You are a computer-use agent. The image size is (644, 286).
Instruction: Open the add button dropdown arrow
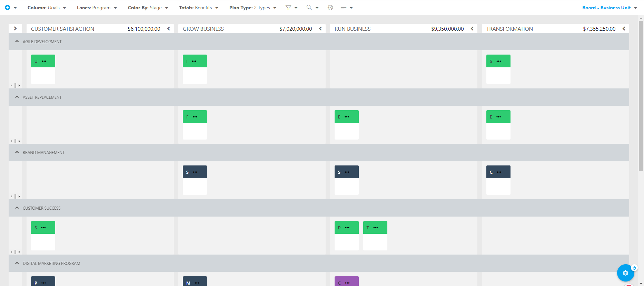point(15,8)
